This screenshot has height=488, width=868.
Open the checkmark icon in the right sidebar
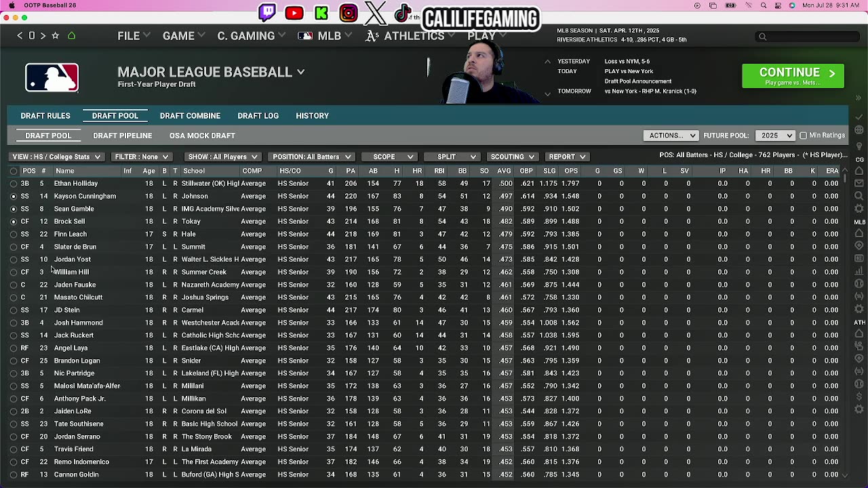pyautogui.click(x=860, y=117)
